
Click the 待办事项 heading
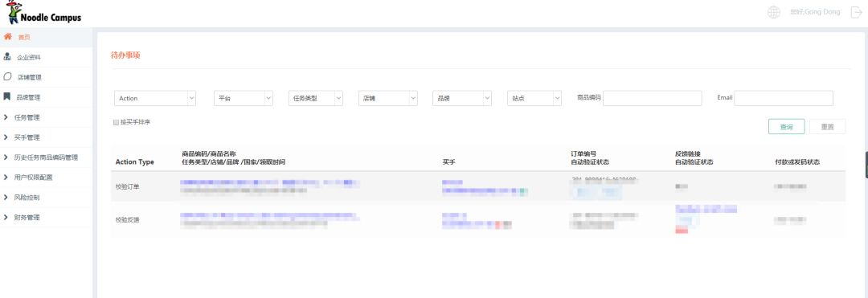pos(125,55)
